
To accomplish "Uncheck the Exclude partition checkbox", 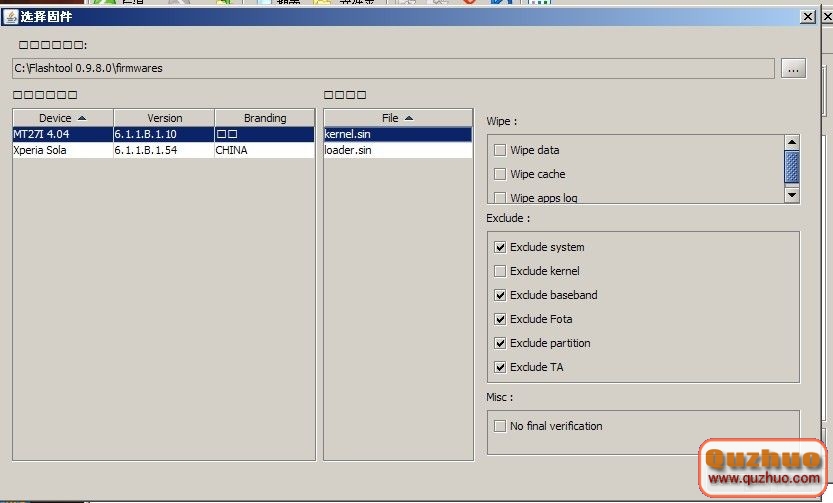I will (500, 343).
